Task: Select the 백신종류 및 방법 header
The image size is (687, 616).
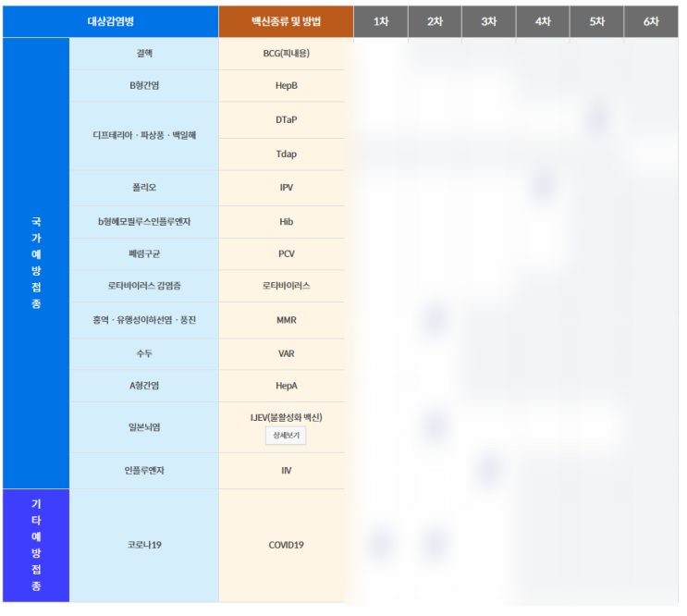Action: point(286,21)
